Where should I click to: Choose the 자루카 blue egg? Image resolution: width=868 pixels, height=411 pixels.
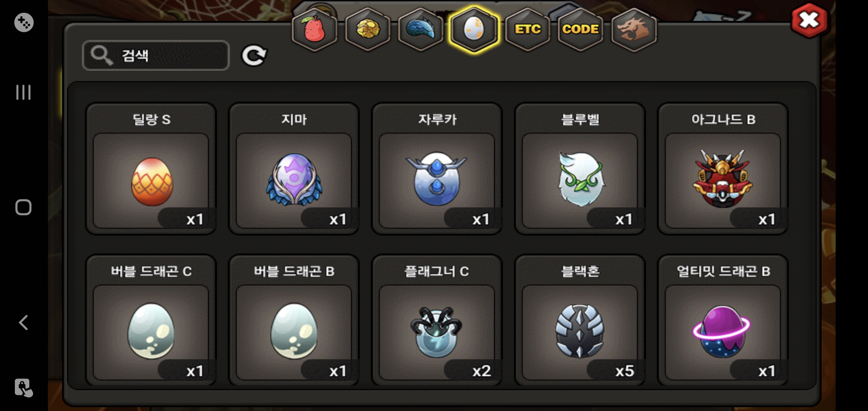[x=437, y=169]
